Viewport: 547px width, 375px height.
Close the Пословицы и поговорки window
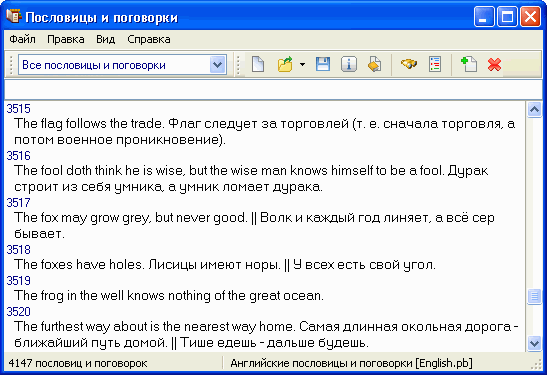530,16
